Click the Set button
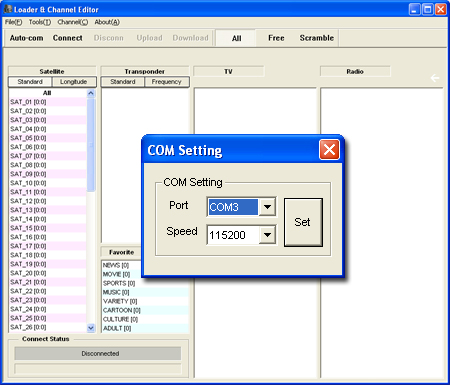The height and width of the screenshot is (385, 450). pos(303,222)
